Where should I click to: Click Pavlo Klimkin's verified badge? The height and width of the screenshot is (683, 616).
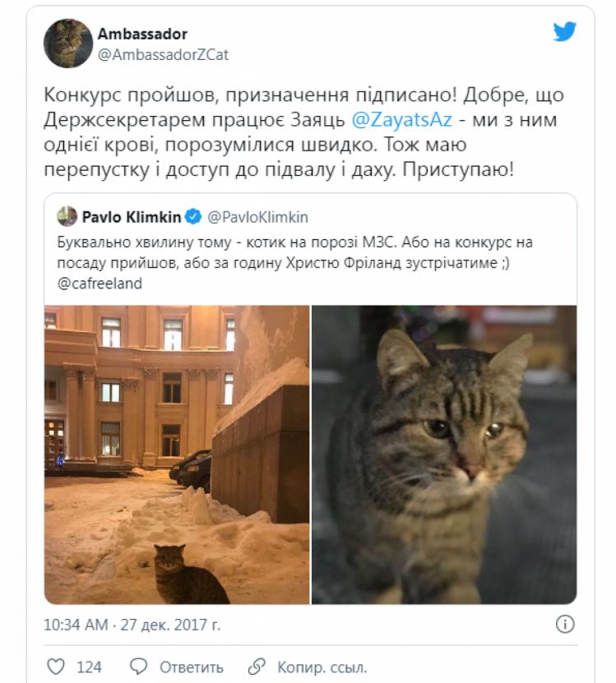pyautogui.click(x=193, y=216)
